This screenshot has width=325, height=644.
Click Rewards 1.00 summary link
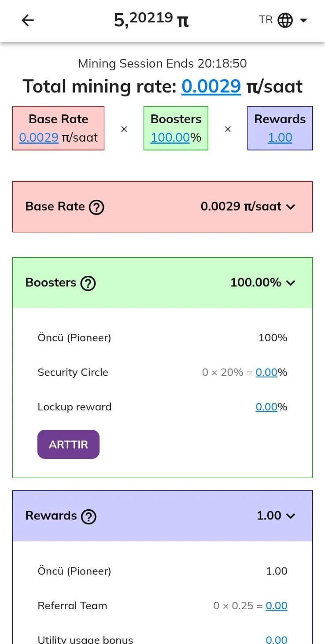[x=280, y=137]
